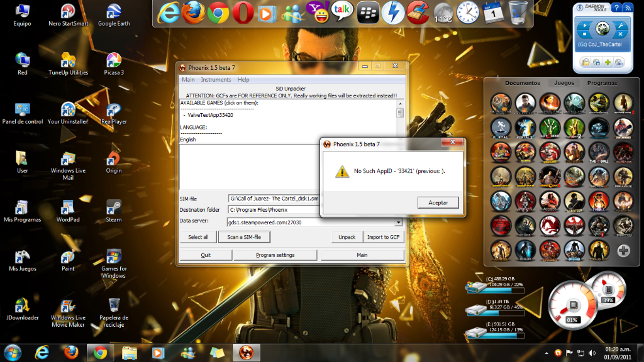
Task: Open the JDownloader desktop shortcut
Action: click(x=22, y=309)
